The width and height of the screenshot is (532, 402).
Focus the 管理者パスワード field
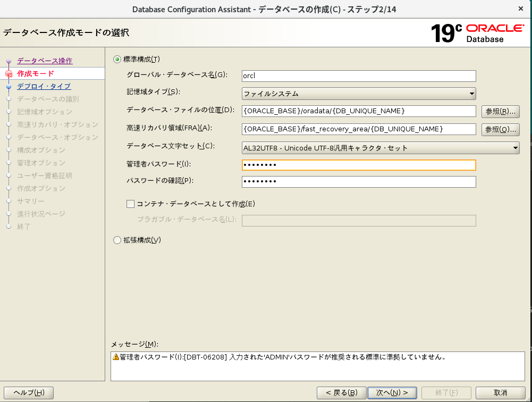(x=358, y=165)
